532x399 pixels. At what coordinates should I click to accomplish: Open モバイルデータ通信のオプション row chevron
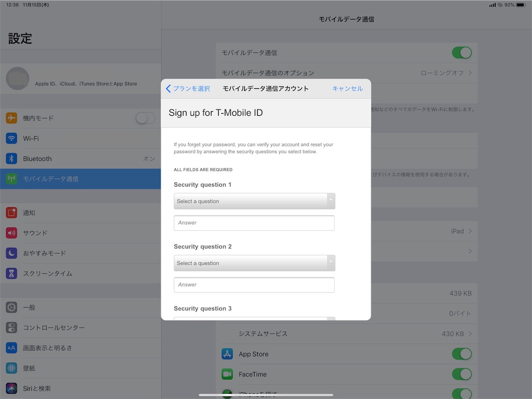click(470, 73)
